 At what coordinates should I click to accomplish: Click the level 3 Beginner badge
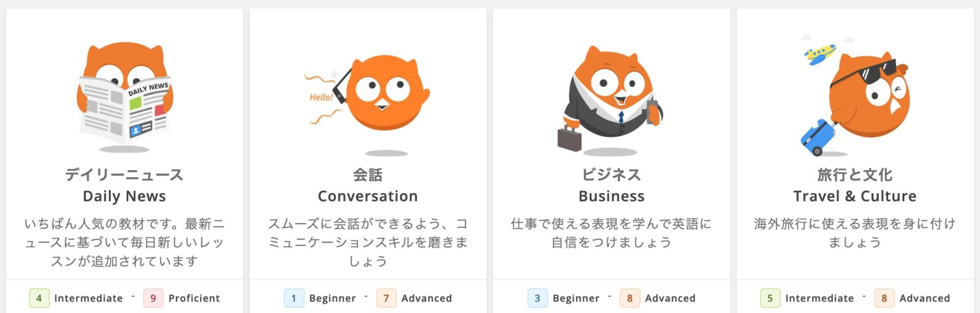537,298
